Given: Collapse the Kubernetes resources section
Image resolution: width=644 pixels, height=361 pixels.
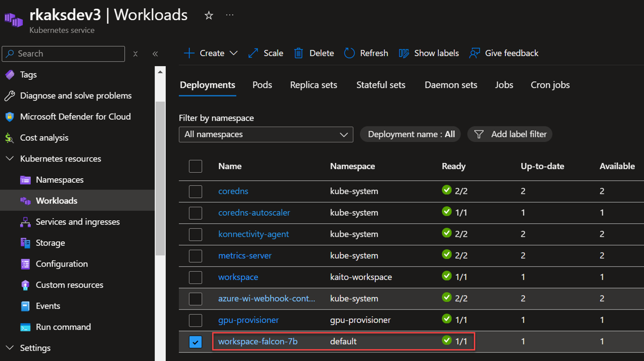Looking at the screenshot, I should click(x=10, y=159).
